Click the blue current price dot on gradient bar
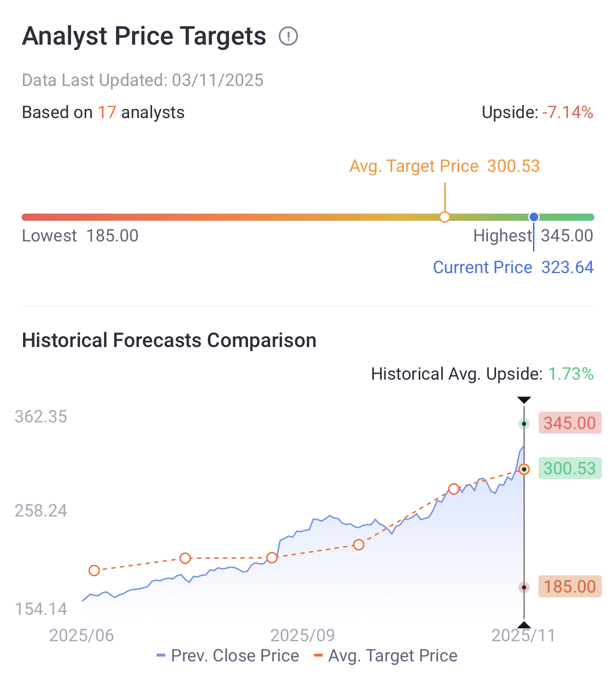Screen dimensions: 616x695 tap(534, 217)
